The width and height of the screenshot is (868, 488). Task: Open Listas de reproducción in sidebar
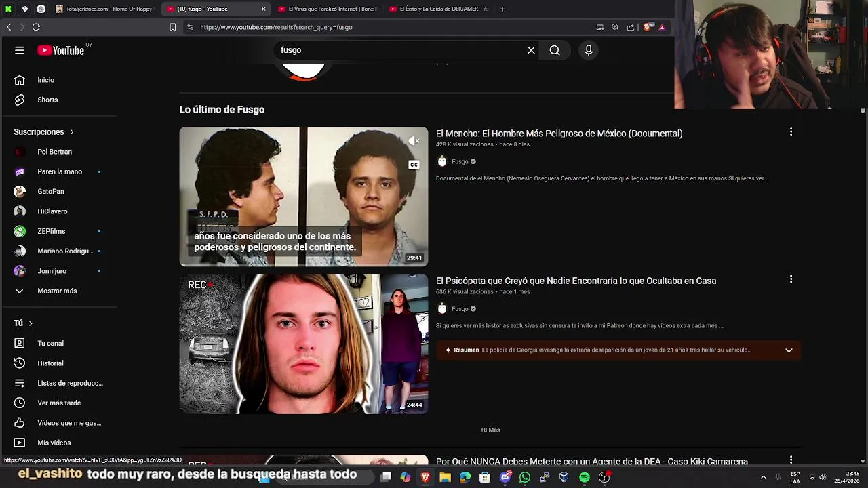click(60, 383)
